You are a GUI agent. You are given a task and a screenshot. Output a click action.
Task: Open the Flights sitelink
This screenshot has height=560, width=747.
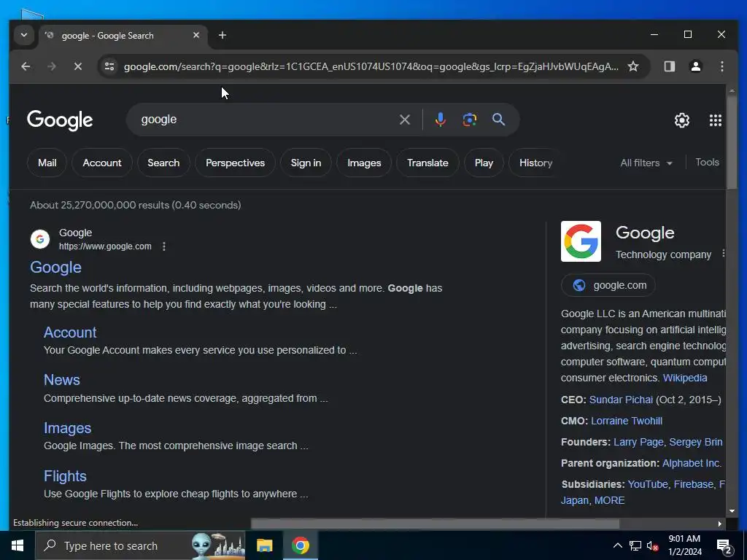pyautogui.click(x=65, y=476)
